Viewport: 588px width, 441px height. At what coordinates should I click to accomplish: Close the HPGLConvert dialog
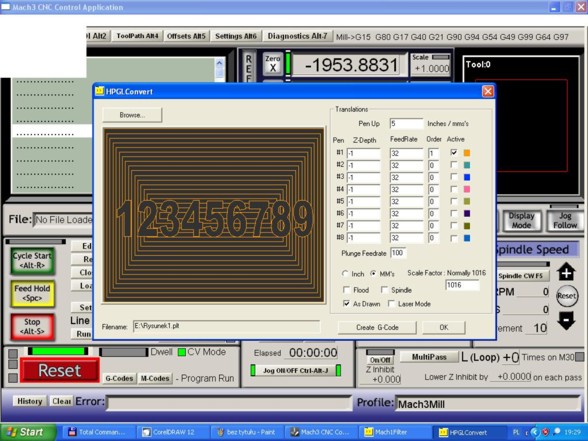point(488,91)
